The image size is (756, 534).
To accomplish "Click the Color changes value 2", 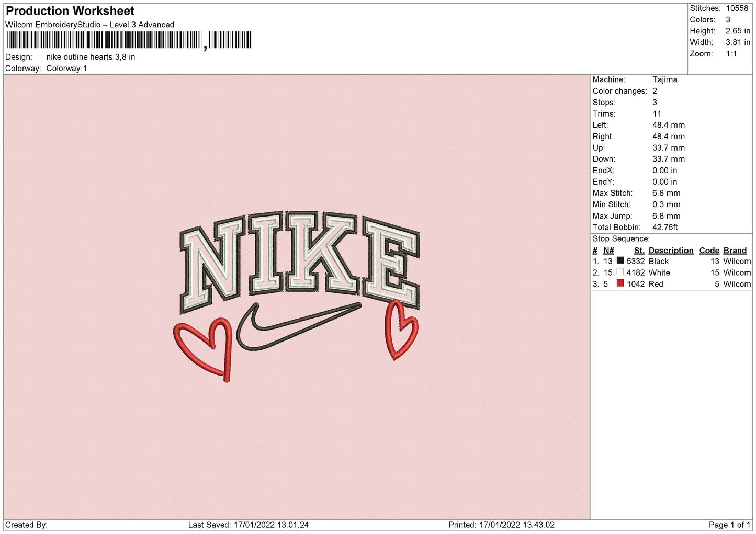I will 655,91.
